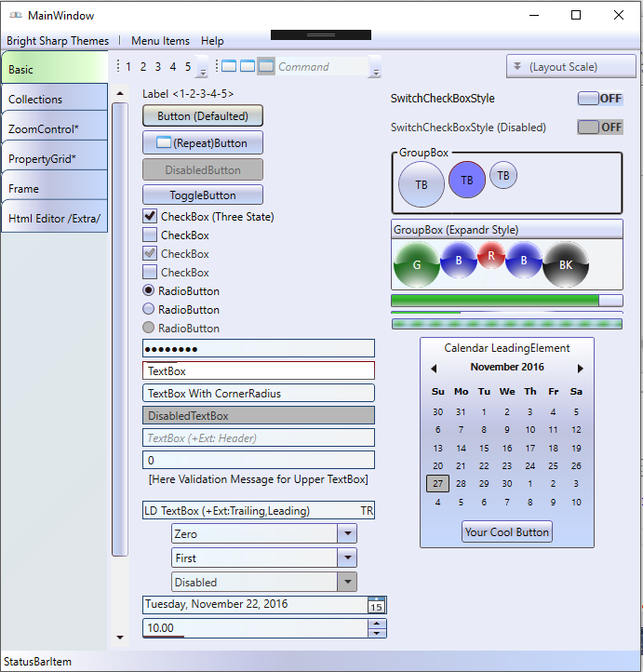Screen dimensions: 643x672
Task: Open the Layout Scale expander
Action: pyautogui.click(x=570, y=67)
